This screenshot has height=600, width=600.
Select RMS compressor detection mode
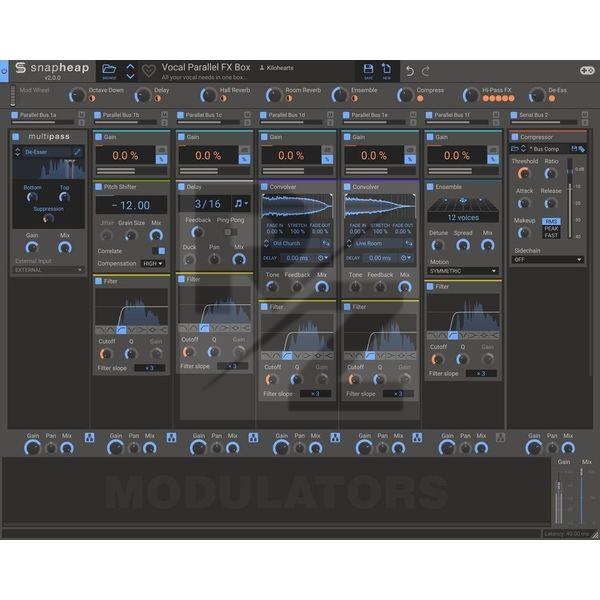(x=551, y=222)
